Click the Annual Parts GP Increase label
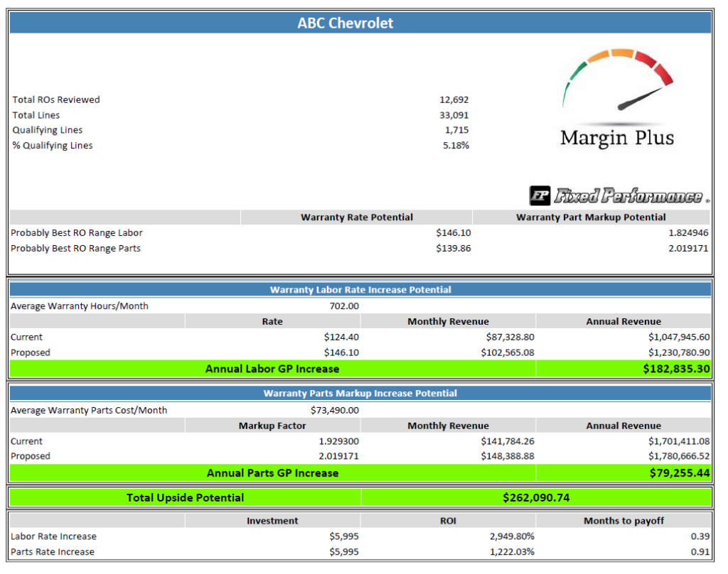This screenshot has width=728, height=574. [272, 473]
